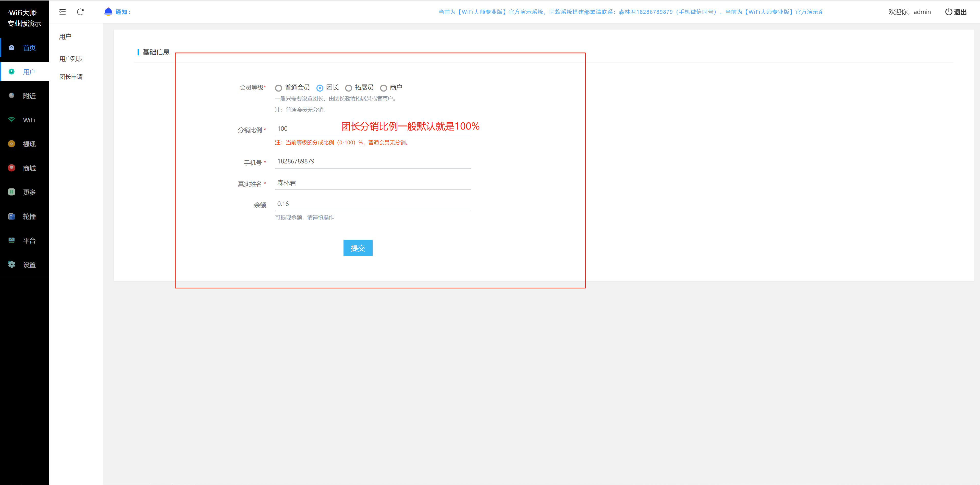Open the 商城 sidebar menu item
Image resolution: width=980 pixels, height=485 pixels.
point(25,168)
